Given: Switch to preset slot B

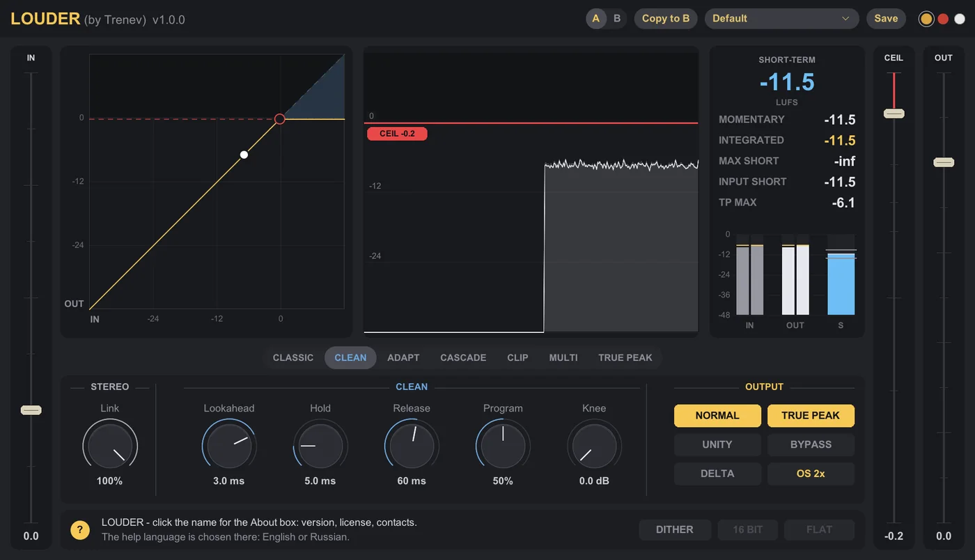Looking at the screenshot, I should point(617,19).
